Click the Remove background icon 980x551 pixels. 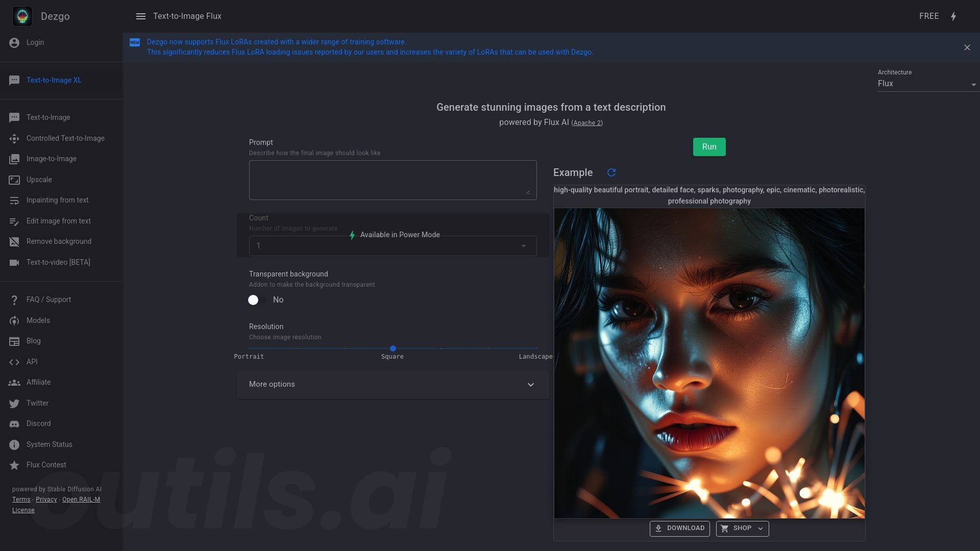[14, 241]
